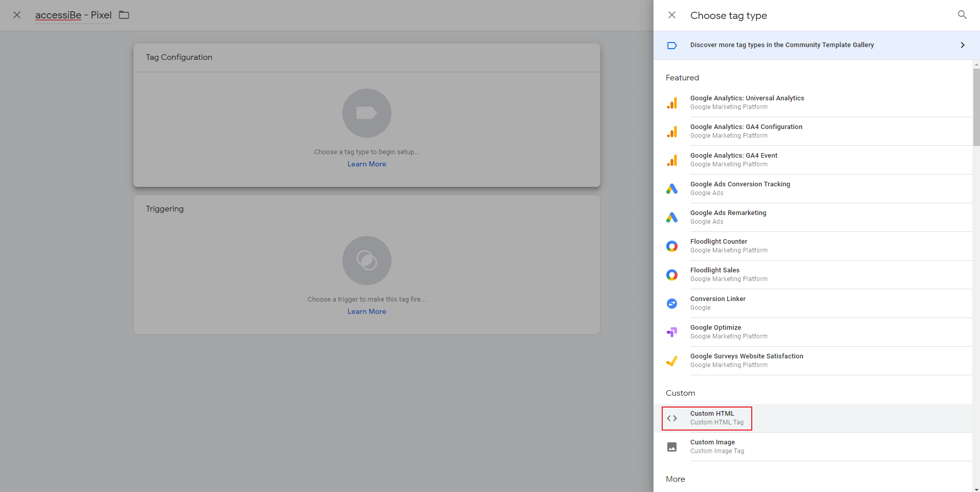This screenshot has width=980, height=492.
Task: Click the Google Surveys checkmark icon
Action: point(672,360)
